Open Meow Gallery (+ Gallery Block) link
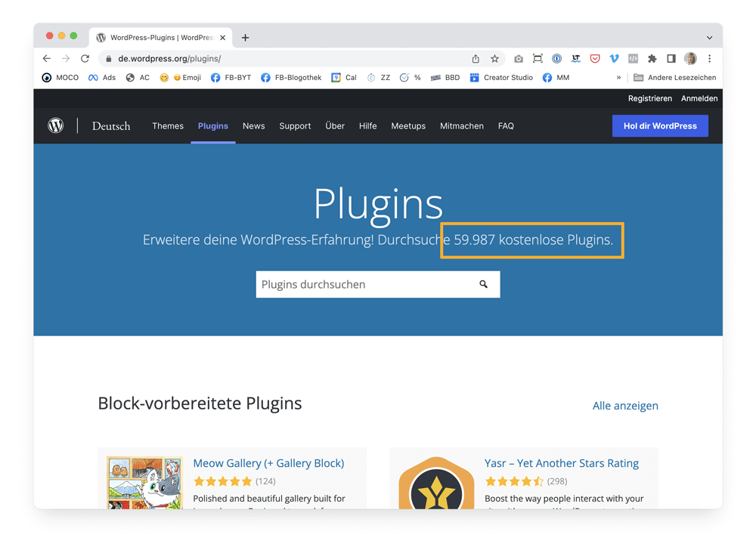 coord(268,463)
